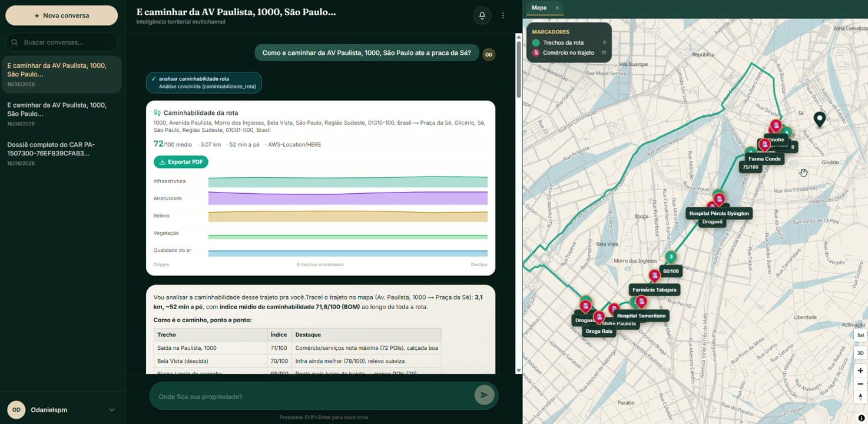Click the dark destination pin near Sé
The image size is (868, 424).
819,120
